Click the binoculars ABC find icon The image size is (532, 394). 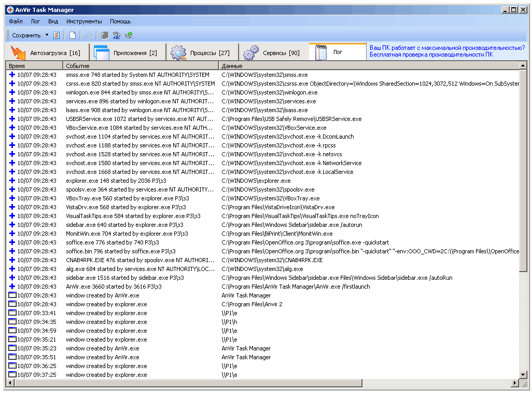point(117,35)
